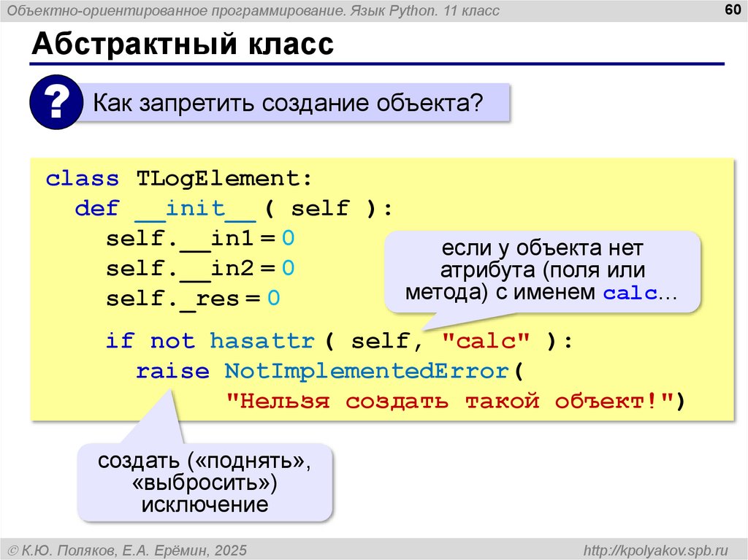Click the "def __init__ ( self ):" line

point(234,209)
